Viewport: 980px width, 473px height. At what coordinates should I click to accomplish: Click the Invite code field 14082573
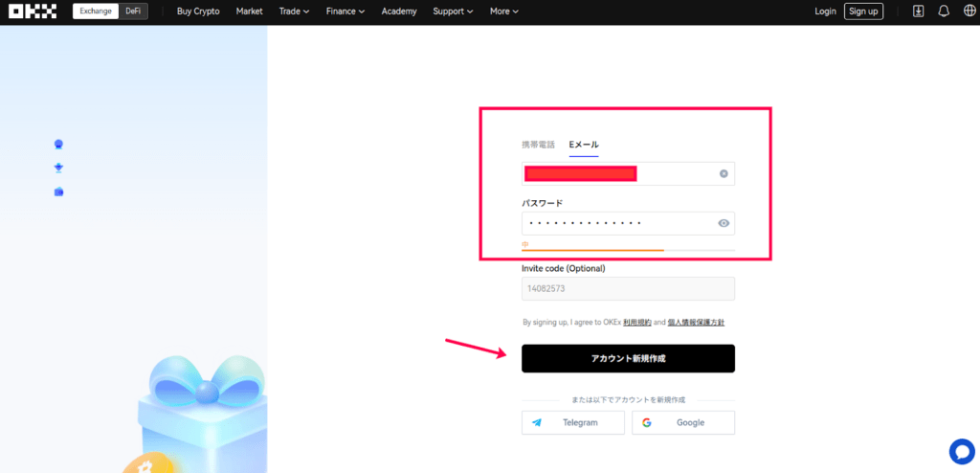628,289
